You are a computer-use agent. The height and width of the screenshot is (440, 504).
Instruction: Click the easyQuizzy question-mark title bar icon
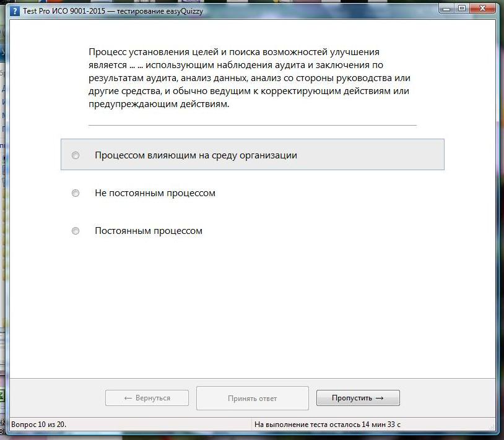coord(15,11)
